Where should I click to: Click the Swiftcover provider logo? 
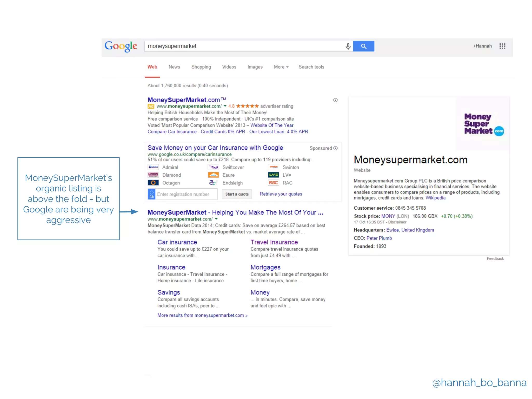[213, 167]
